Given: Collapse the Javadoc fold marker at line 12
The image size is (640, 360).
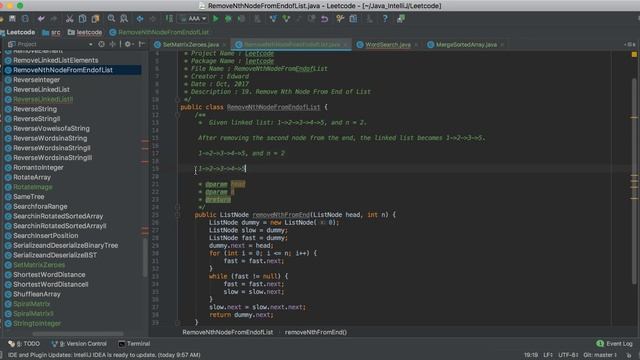Looking at the screenshot, I should pyautogui.click(x=177, y=115).
